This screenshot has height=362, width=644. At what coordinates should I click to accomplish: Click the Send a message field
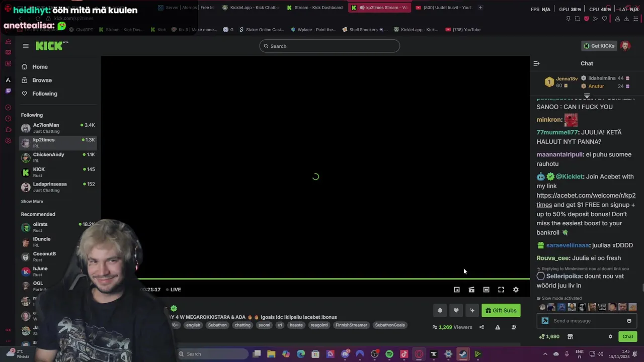click(587, 321)
